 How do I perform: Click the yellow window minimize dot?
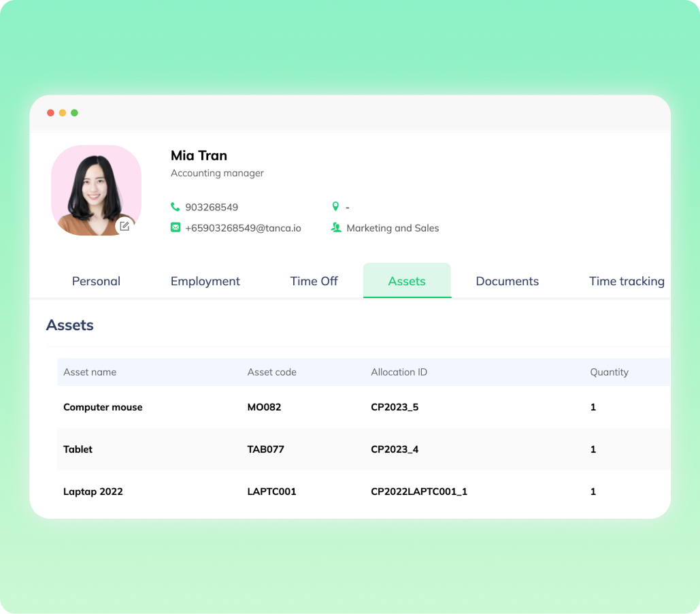(x=63, y=113)
